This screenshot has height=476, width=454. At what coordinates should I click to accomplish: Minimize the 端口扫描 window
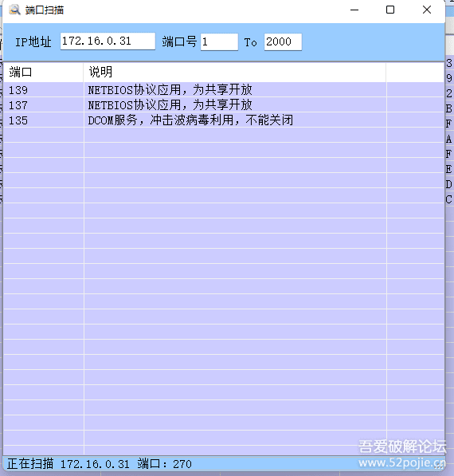coord(354,10)
